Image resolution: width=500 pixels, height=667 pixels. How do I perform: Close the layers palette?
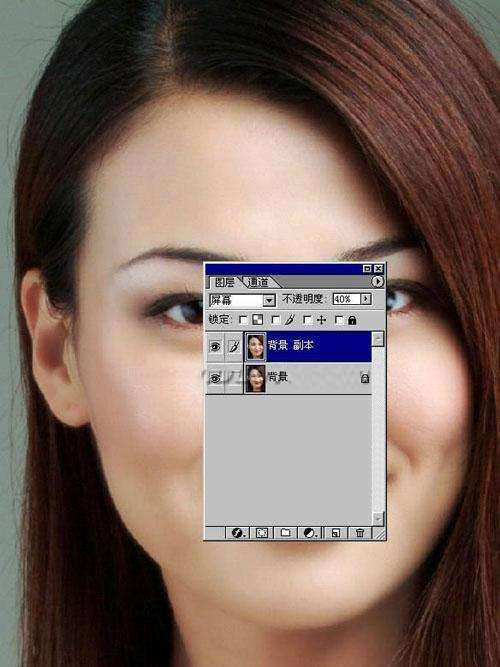[x=378, y=269]
